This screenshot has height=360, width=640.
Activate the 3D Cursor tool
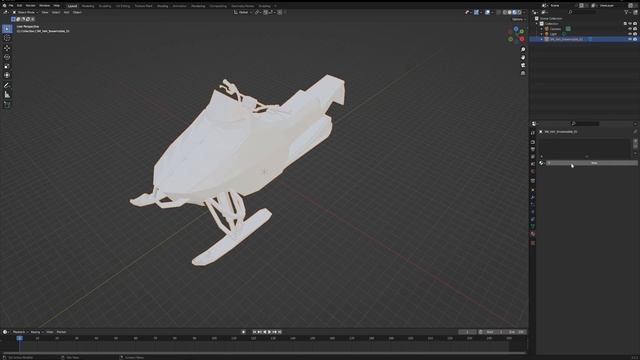[x=7, y=38]
